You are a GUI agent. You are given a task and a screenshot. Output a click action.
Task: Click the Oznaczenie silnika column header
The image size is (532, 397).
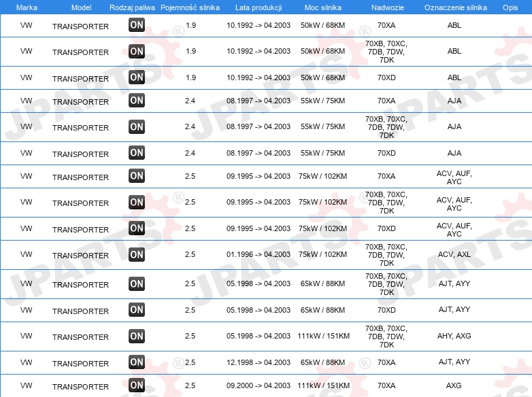point(455,7)
